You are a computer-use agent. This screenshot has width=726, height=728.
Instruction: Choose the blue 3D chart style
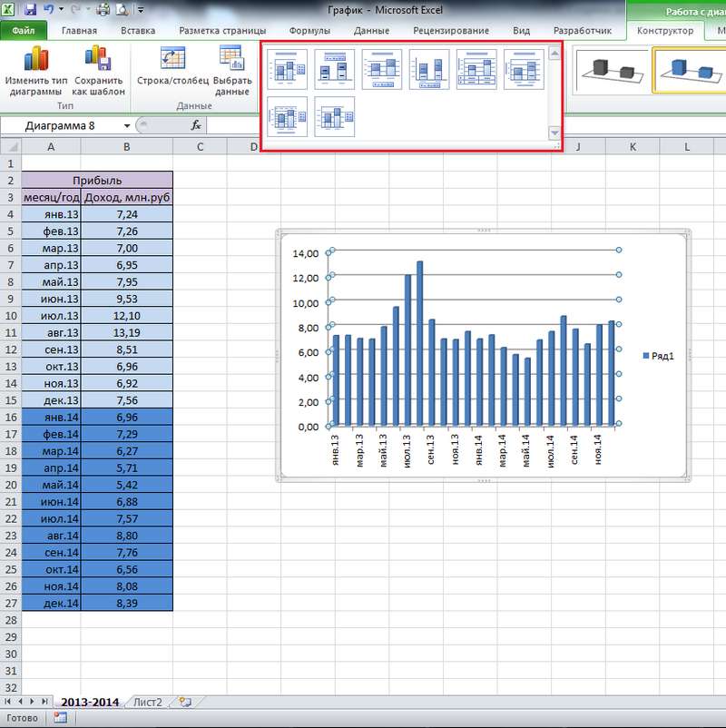[691, 71]
